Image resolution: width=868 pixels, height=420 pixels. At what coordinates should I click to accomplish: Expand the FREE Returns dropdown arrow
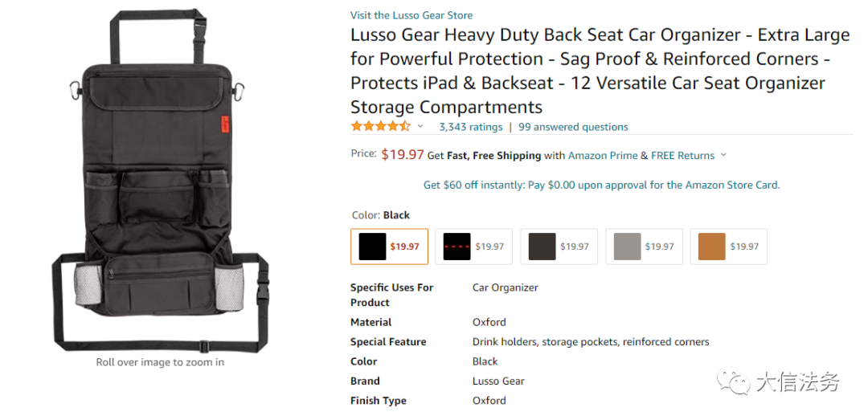pyautogui.click(x=723, y=156)
